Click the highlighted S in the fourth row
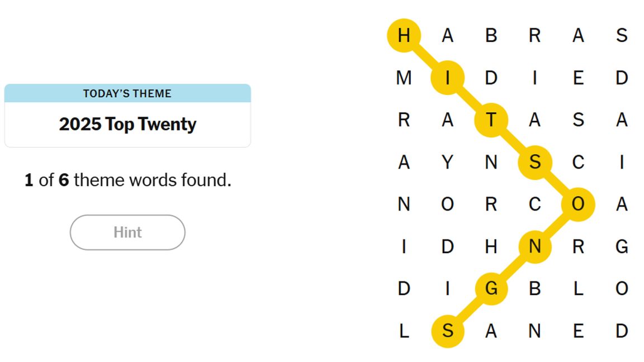 tap(534, 162)
